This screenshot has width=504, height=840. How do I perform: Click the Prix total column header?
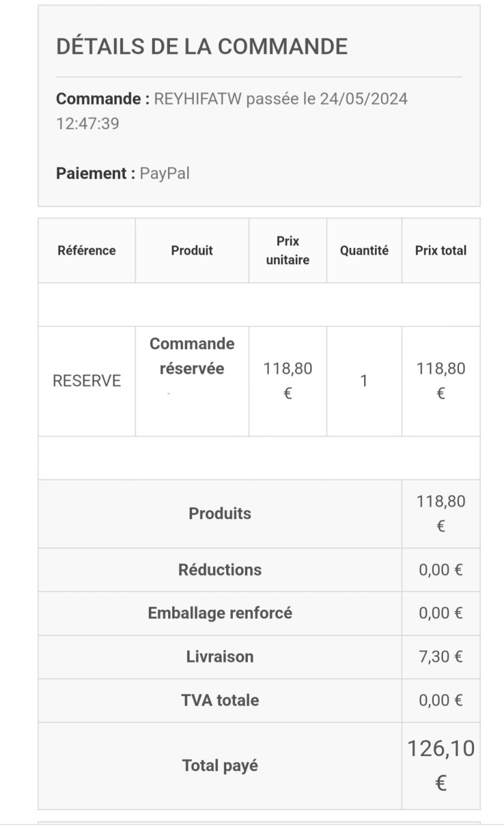[x=441, y=250]
